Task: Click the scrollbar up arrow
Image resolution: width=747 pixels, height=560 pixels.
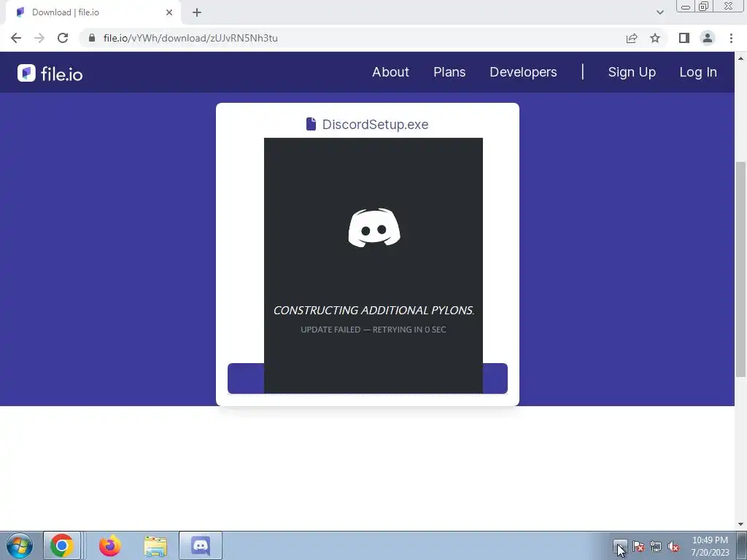Action: click(x=740, y=58)
